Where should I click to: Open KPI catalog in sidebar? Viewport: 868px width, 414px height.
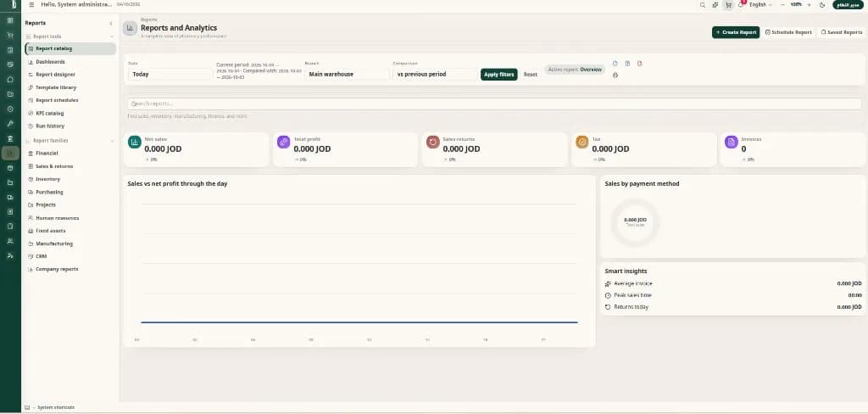70,113
